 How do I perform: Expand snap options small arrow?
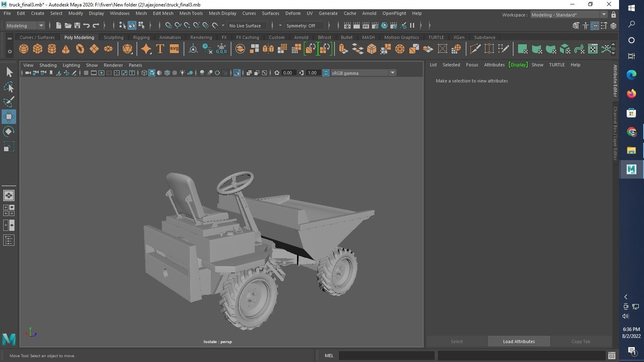[223, 26]
